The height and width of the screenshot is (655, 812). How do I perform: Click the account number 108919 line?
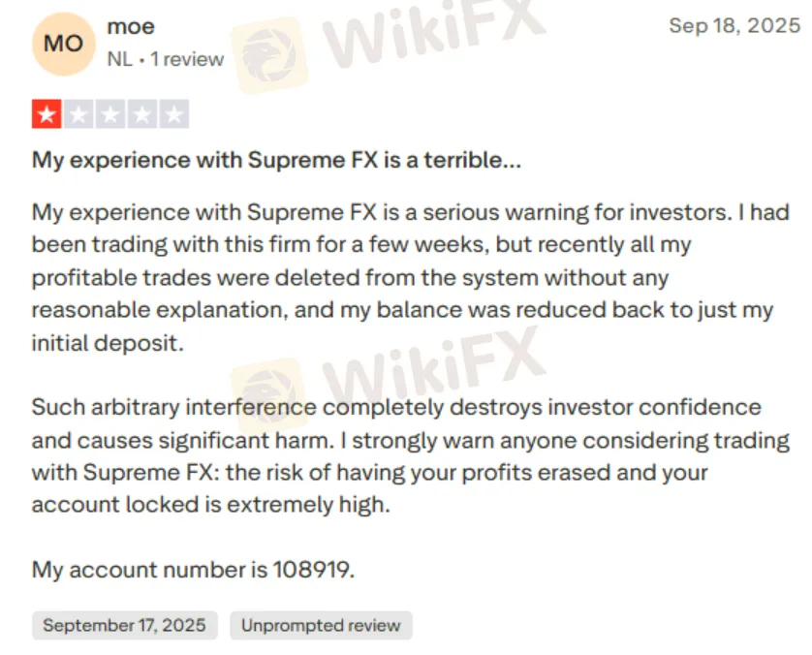(194, 569)
